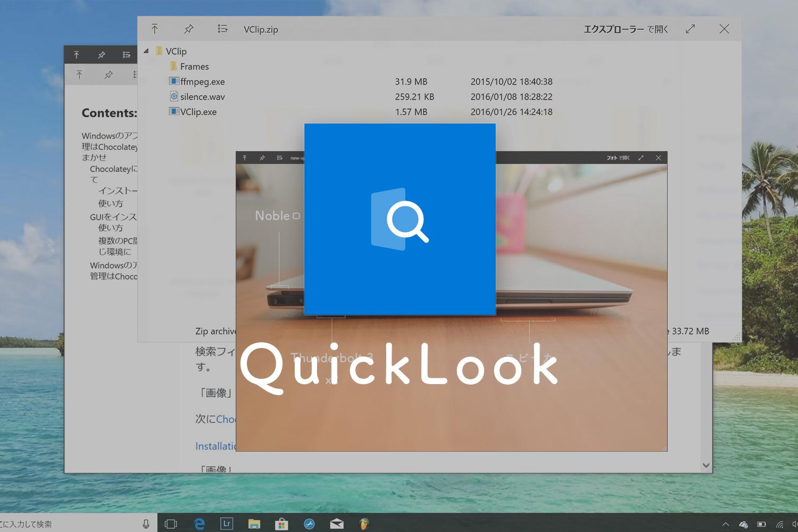Click the battery icon in system tray
This screenshot has height=532, width=798.
click(761, 525)
